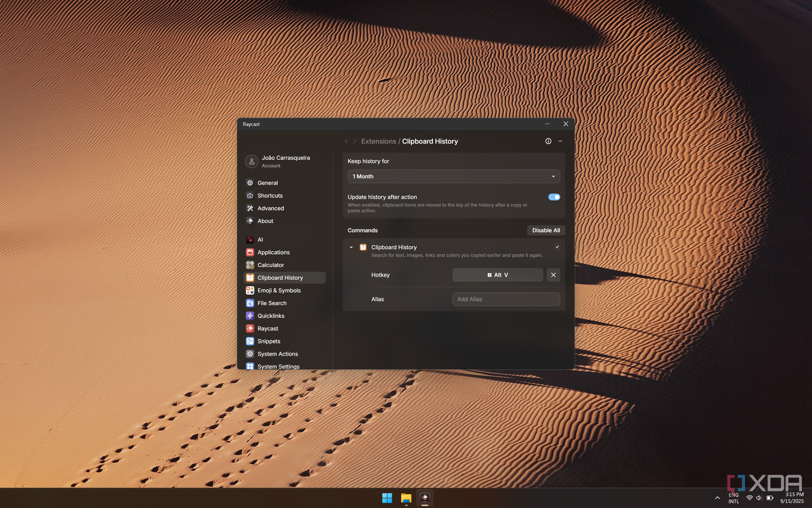The width and height of the screenshot is (812, 508).
Task: Click the account avatar icon
Action: tap(252, 161)
